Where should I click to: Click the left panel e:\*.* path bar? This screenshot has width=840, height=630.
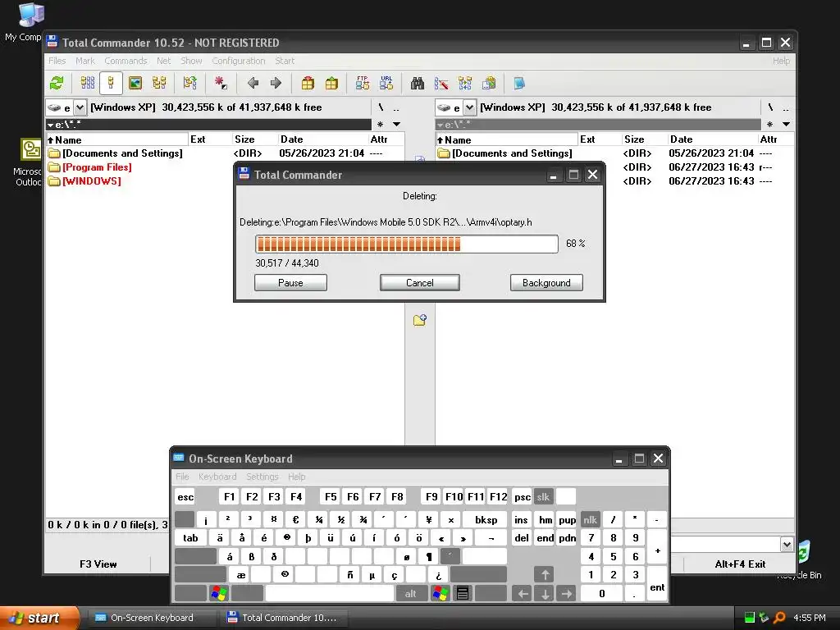coord(208,125)
